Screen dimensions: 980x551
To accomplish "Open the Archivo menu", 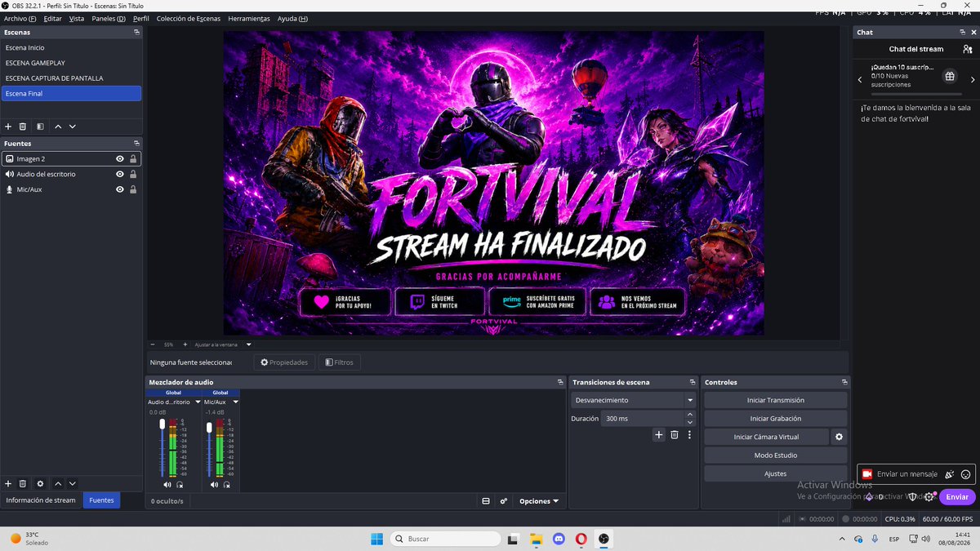I will click(20, 18).
